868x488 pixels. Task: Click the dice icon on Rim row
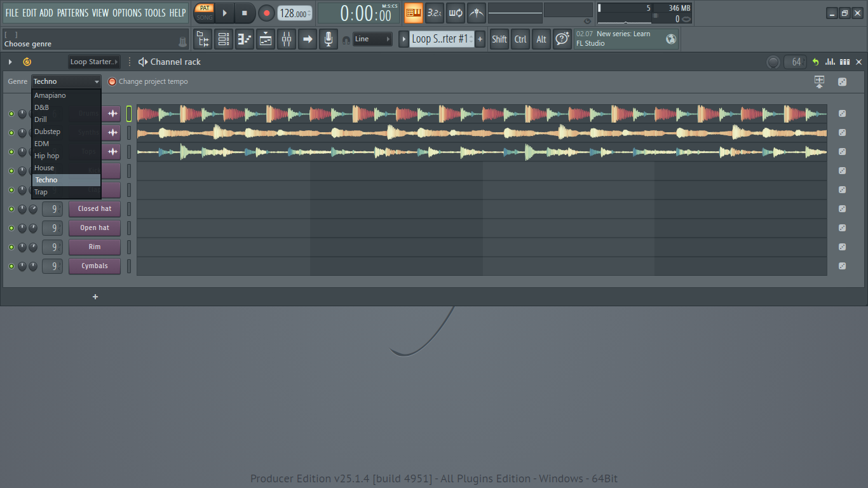[x=842, y=247]
